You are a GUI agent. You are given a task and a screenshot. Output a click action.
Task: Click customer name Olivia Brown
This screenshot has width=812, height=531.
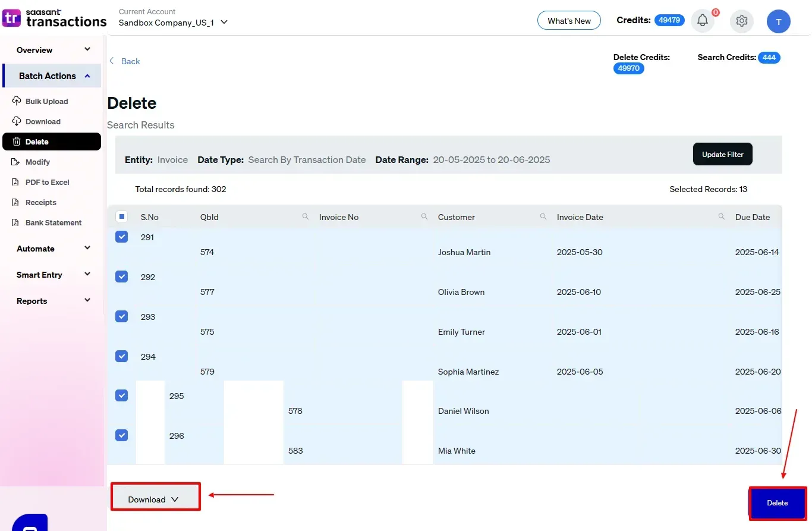[461, 292]
